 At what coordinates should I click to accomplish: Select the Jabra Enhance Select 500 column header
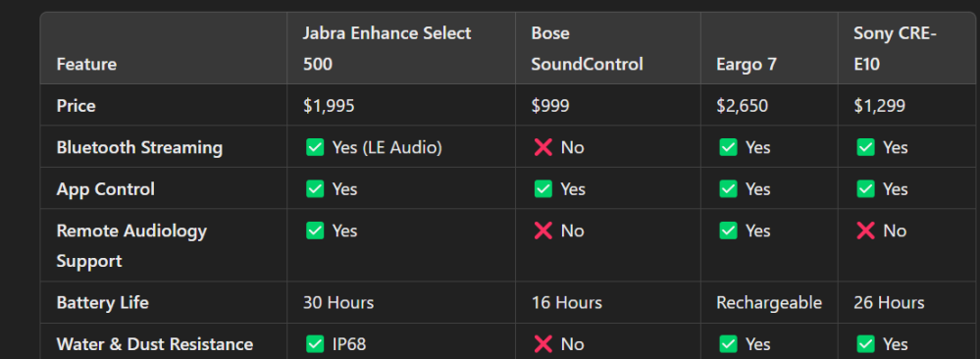[x=400, y=48]
